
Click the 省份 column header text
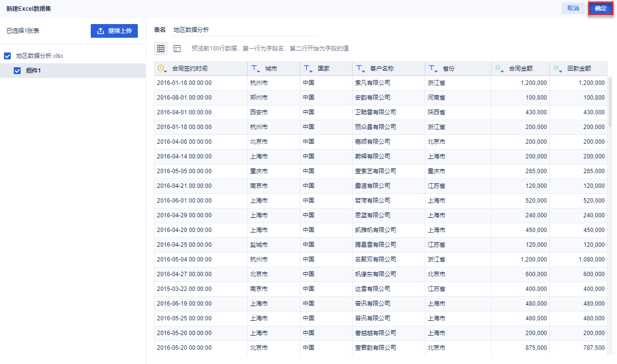point(449,69)
